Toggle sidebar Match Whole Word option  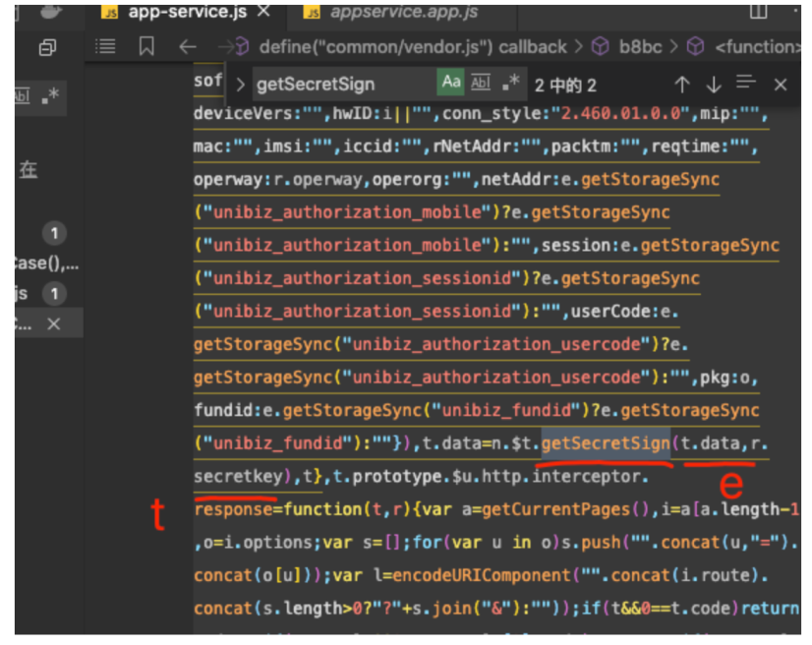coord(23,95)
